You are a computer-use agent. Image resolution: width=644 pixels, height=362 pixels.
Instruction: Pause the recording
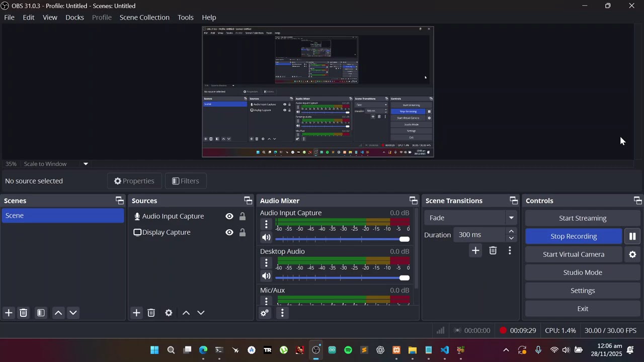[632, 236]
